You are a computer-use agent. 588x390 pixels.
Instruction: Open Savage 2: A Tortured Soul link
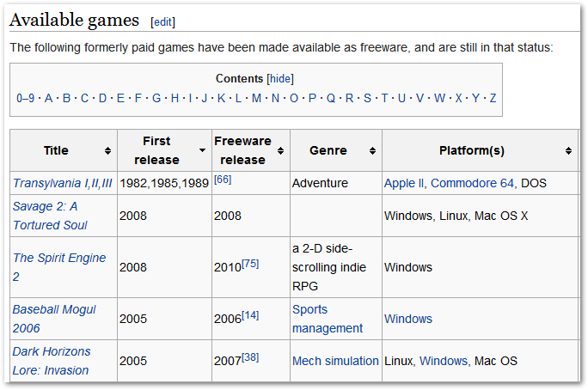[x=50, y=216]
